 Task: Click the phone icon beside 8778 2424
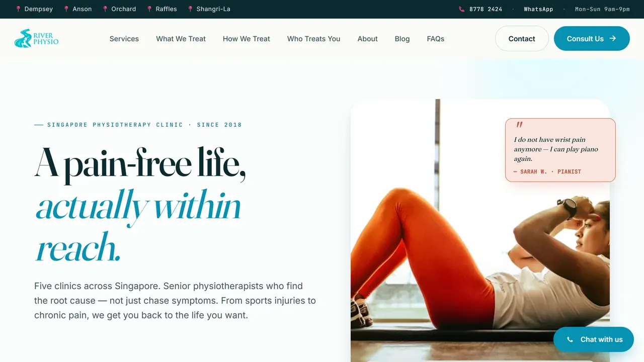[x=462, y=9]
